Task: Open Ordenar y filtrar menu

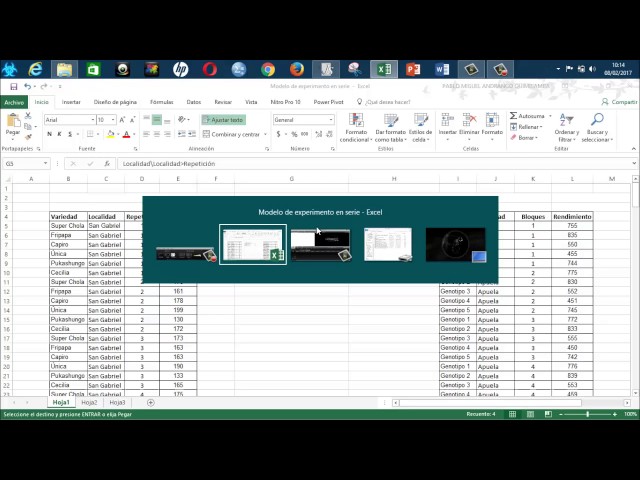Action: (x=567, y=128)
